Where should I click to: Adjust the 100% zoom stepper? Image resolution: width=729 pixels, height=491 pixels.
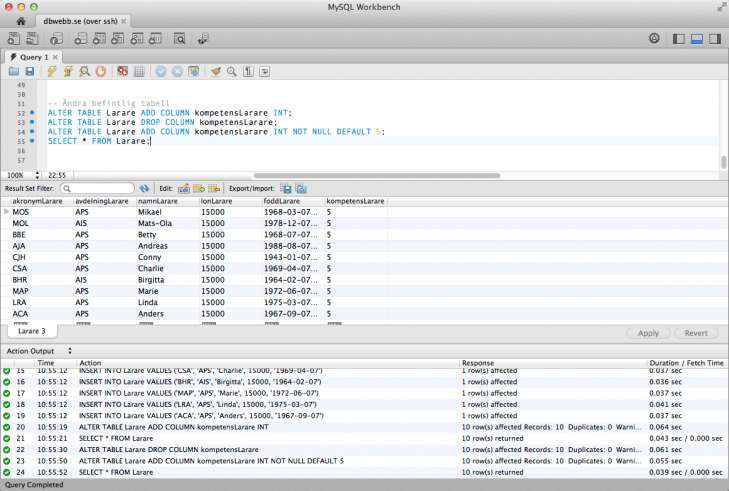37,175
